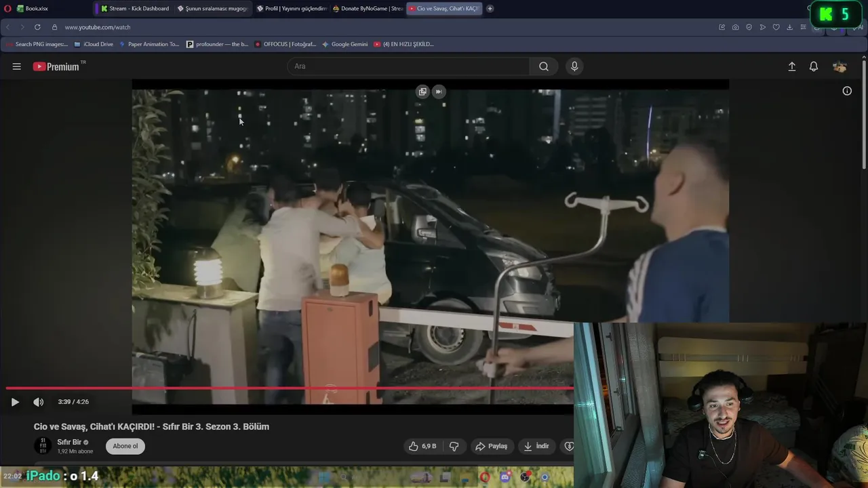Image resolution: width=868 pixels, height=488 pixels.
Task: Mute the video volume speaker icon
Action: click(x=39, y=402)
